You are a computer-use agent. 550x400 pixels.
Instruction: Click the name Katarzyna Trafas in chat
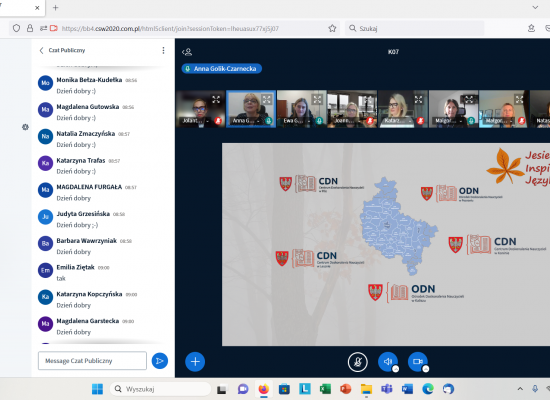(x=81, y=160)
